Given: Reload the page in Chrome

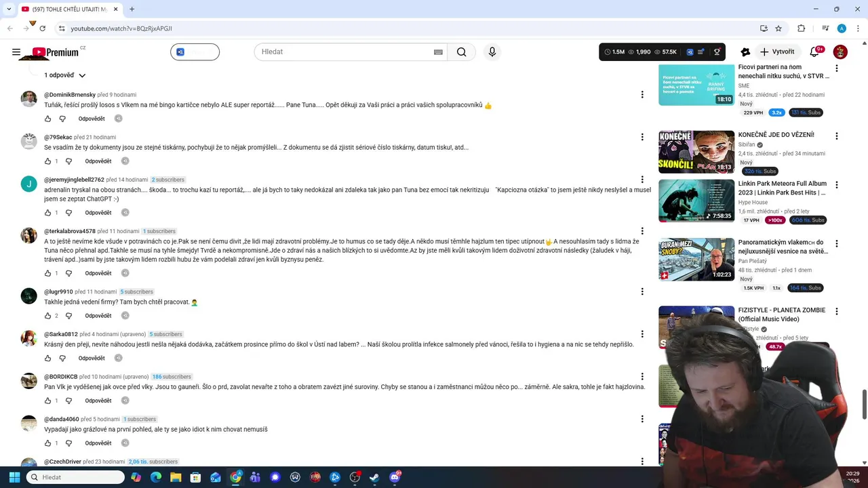Looking at the screenshot, I should (x=42, y=28).
